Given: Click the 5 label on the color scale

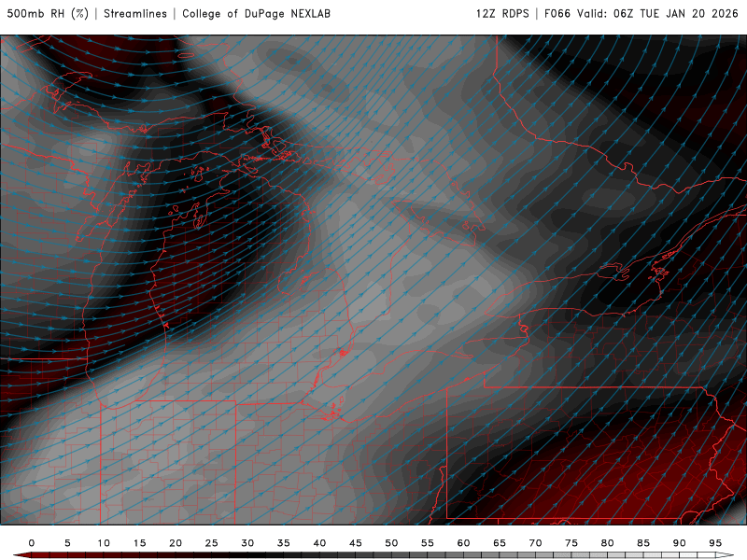Looking at the screenshot, I should pos(67,543).
